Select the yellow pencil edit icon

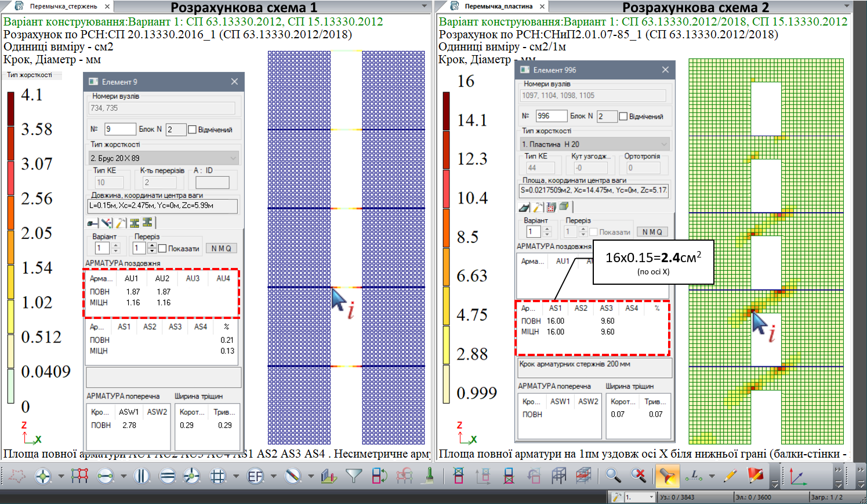tap(730, 476)
